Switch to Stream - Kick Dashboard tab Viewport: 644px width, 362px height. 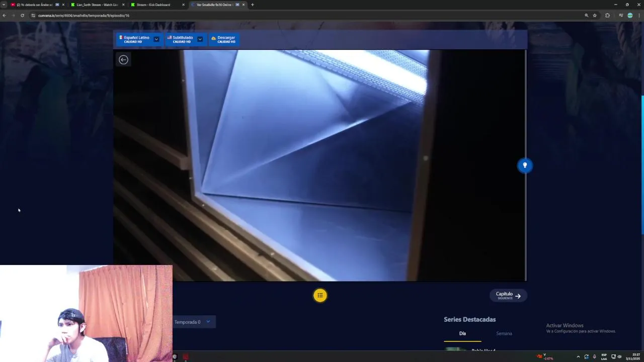pos(157,5)
